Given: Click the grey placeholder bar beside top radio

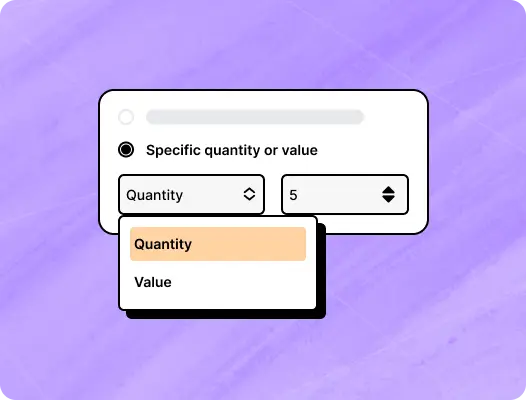Looking at the screenshot, I should tap(255, 117).
